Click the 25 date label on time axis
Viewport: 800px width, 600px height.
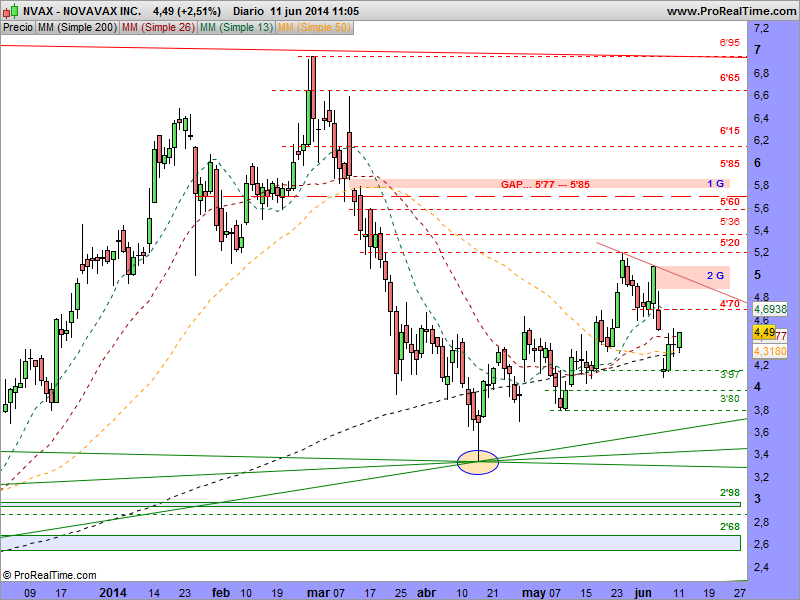[401, 593]
